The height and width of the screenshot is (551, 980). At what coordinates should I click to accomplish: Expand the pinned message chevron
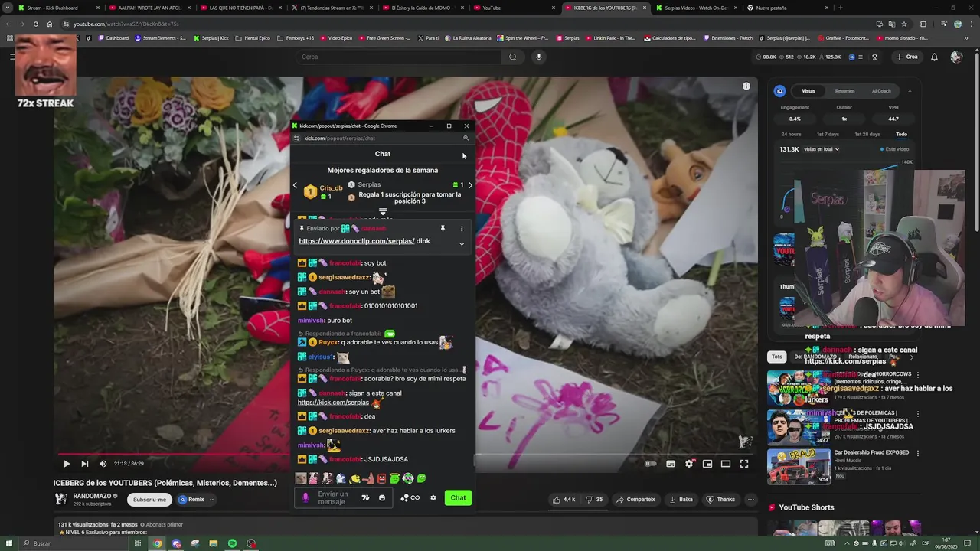point(462,244)
